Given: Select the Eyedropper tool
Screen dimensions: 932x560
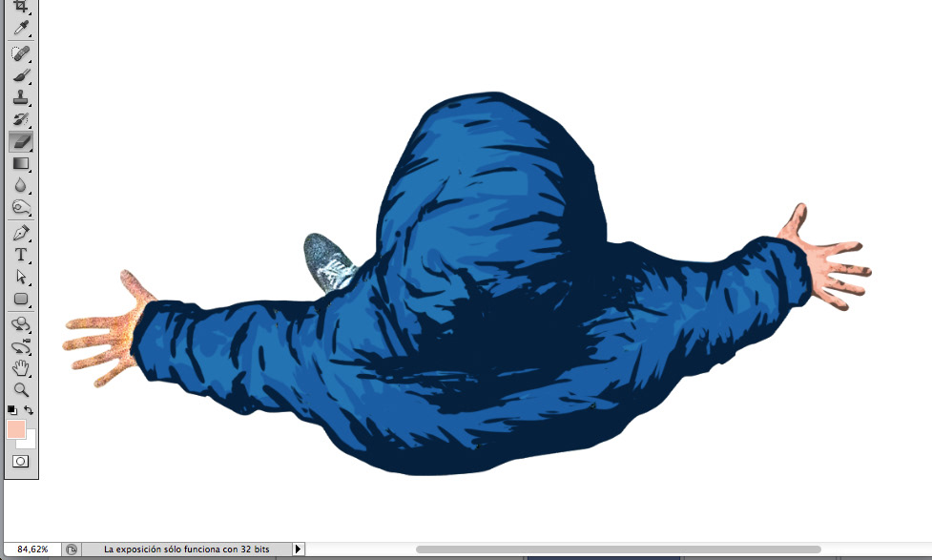Looking at the screenshot, I should point(20,28).
